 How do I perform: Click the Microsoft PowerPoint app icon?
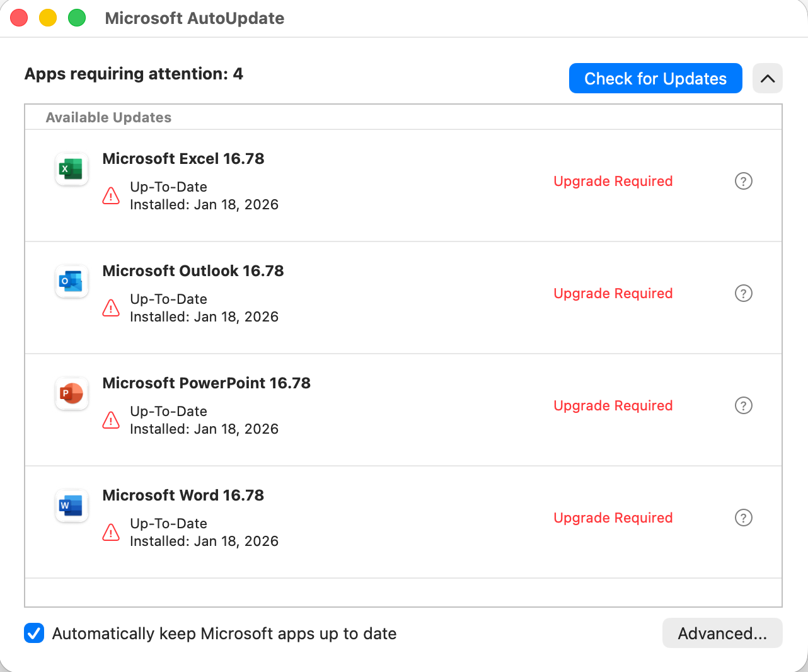tap(71, 393)
